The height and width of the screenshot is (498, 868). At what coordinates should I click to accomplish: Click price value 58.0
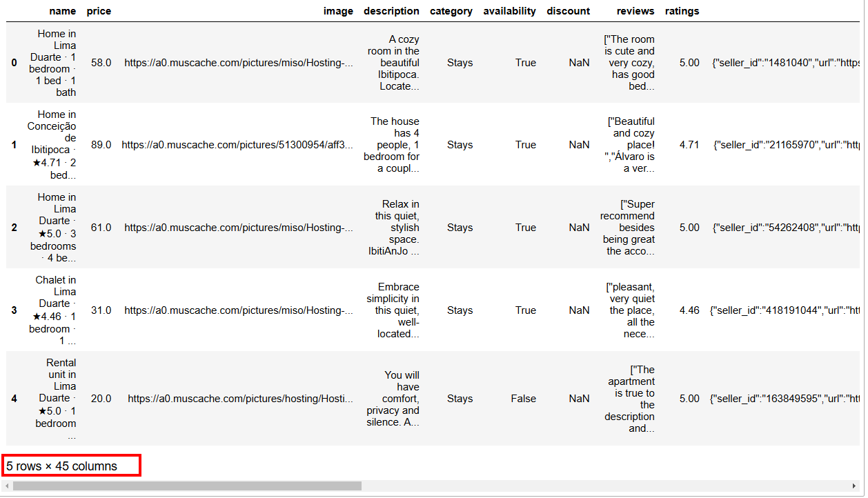point(101,63)
